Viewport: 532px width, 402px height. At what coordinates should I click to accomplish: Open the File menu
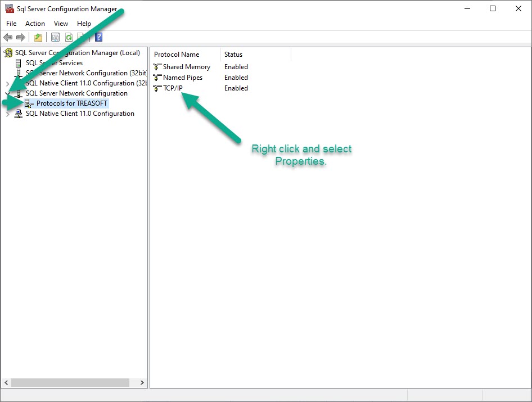(11, 24)
